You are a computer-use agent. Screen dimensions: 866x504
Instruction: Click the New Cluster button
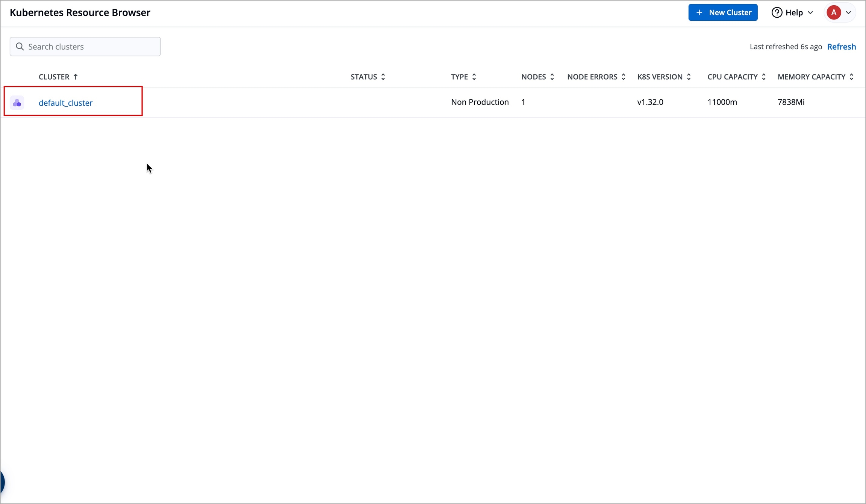pyautogui.click(x=722, y=13)
